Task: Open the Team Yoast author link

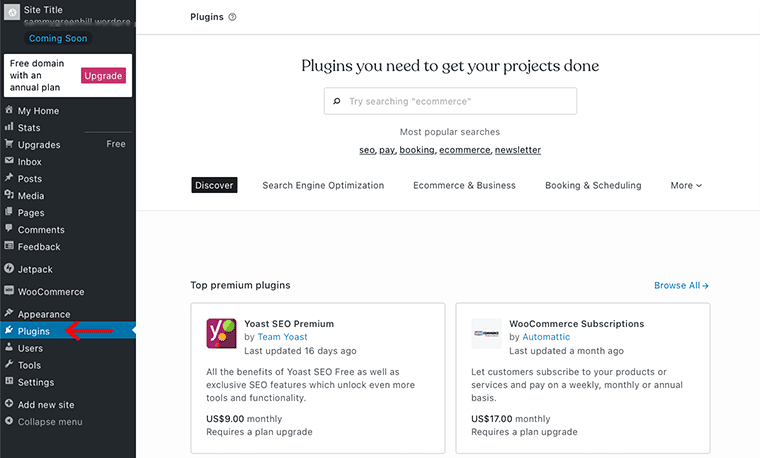Action: [x=283, y=337]
